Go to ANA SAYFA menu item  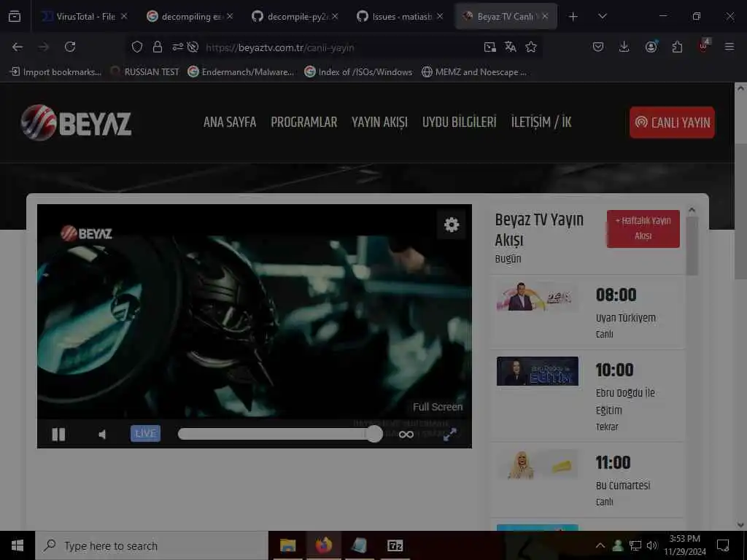[230, 122]
